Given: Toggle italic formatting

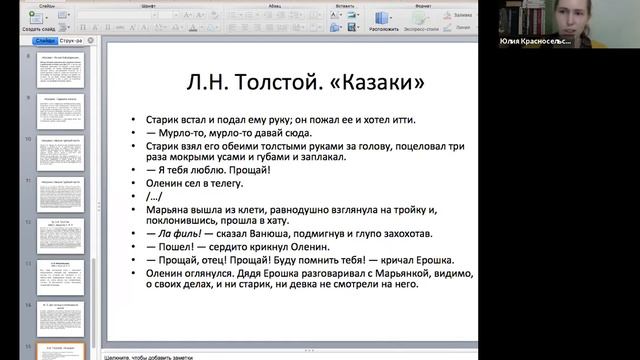Looking at the screenshot, I should pyautogui.click(x=96, y=27).
